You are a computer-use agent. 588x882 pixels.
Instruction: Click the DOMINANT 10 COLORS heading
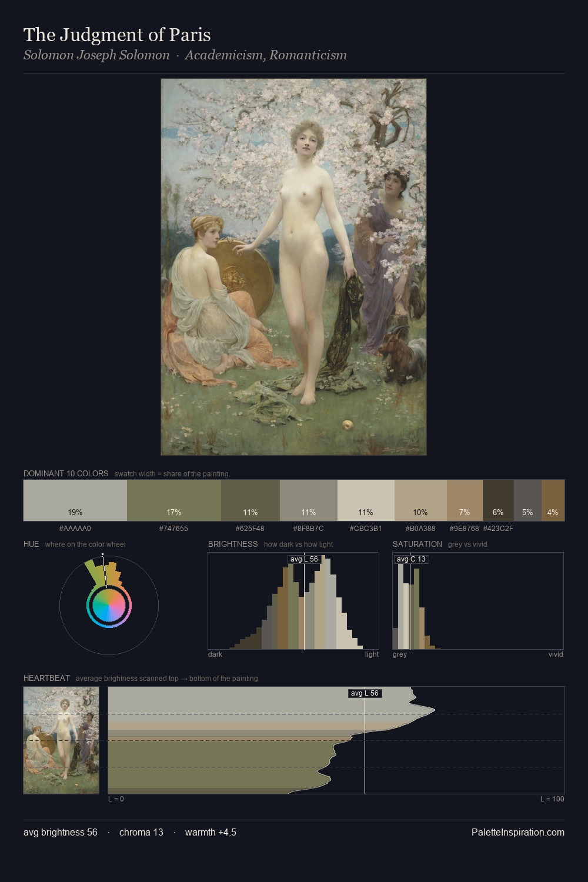[66, 473]
